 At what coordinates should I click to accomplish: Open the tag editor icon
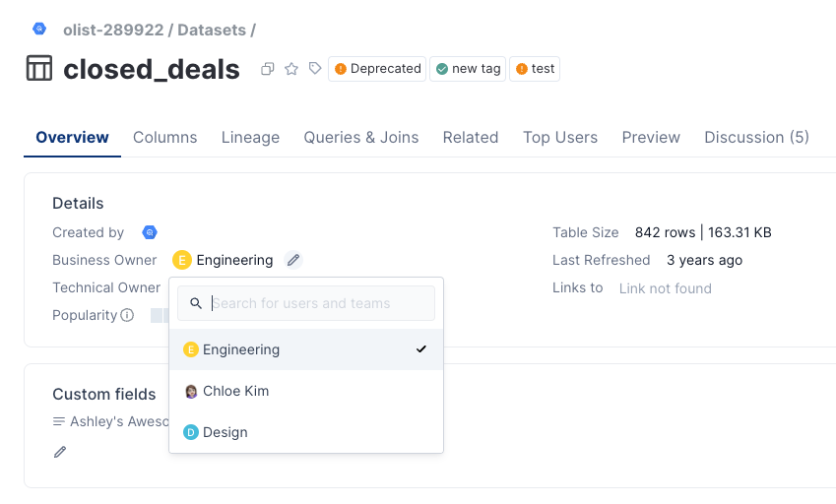[x=315, y=68]
